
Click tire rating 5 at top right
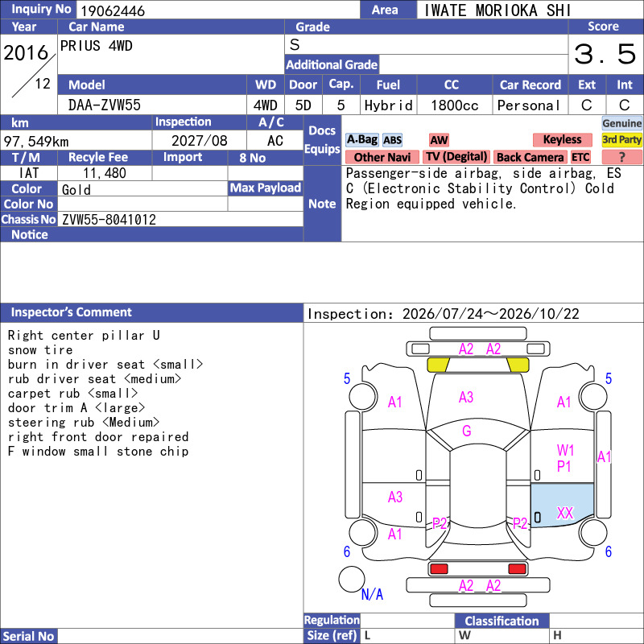[x=609, y=378]
